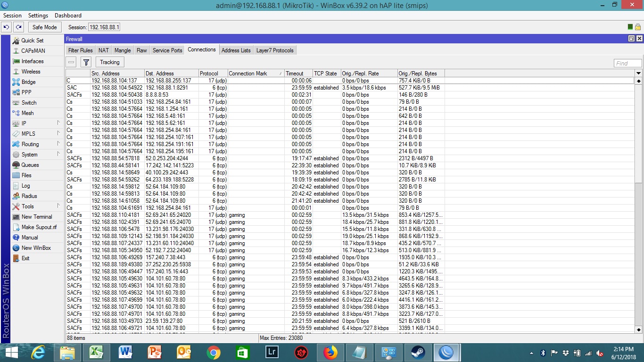Click the scroll up arrow of the list
The width and height of the screenshot is (644, 362).
coord(639,81)
